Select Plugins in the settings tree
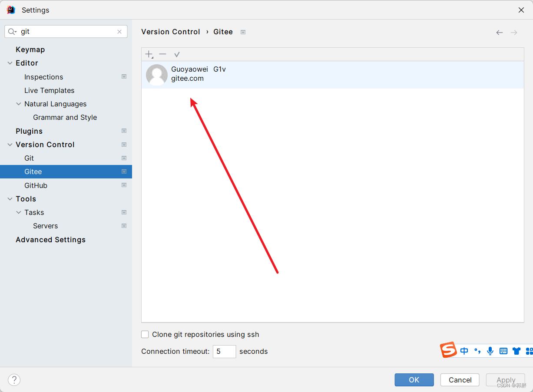 pyautogui.click(x=29, y=131)
